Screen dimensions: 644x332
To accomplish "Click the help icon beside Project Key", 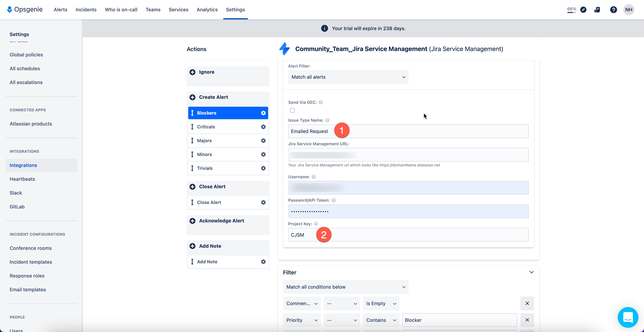I will [x=316, y=224].
